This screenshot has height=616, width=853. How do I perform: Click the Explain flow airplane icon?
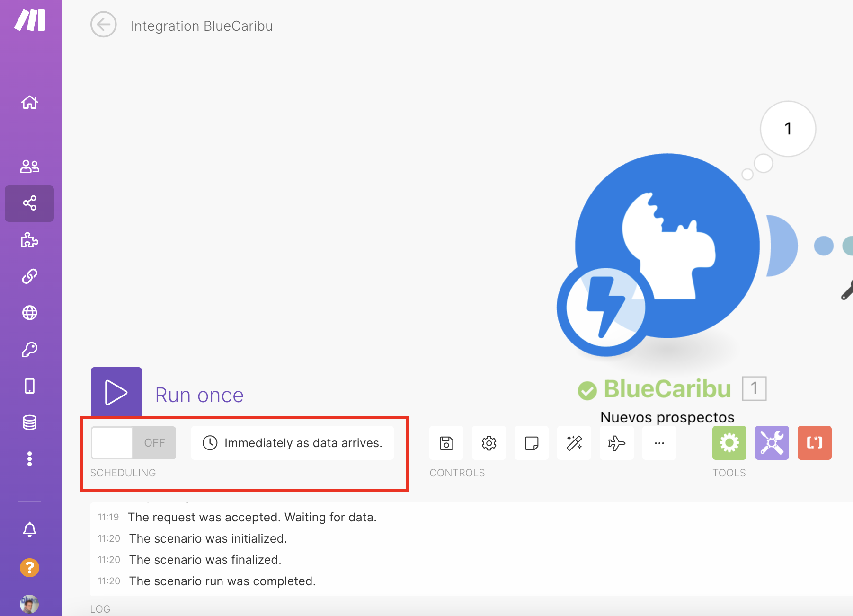click(617, 443)
